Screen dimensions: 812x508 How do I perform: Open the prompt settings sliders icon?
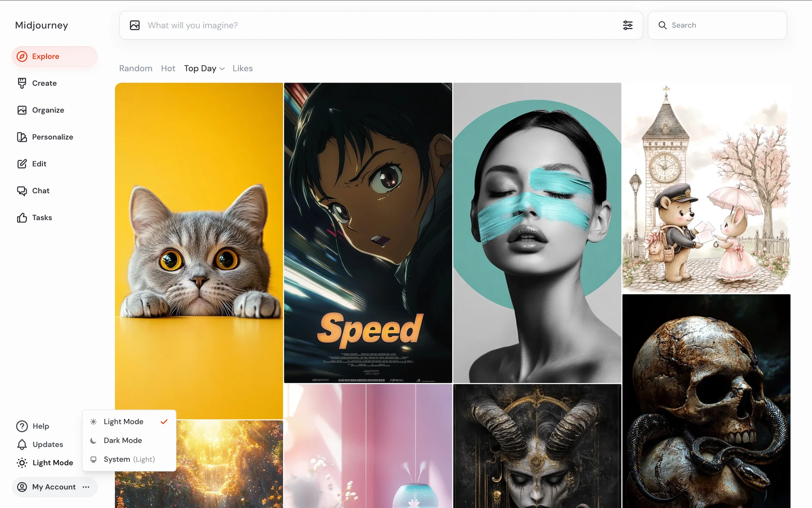point(628,25)
